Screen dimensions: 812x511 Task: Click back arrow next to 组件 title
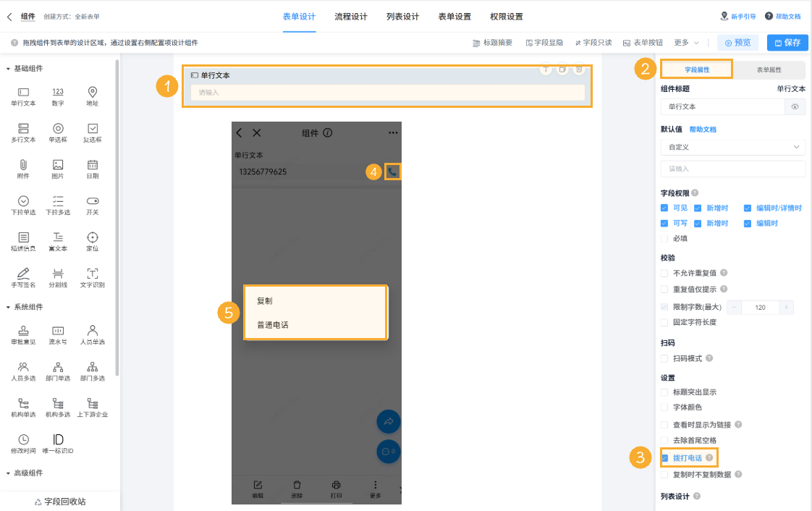[9, 17]
